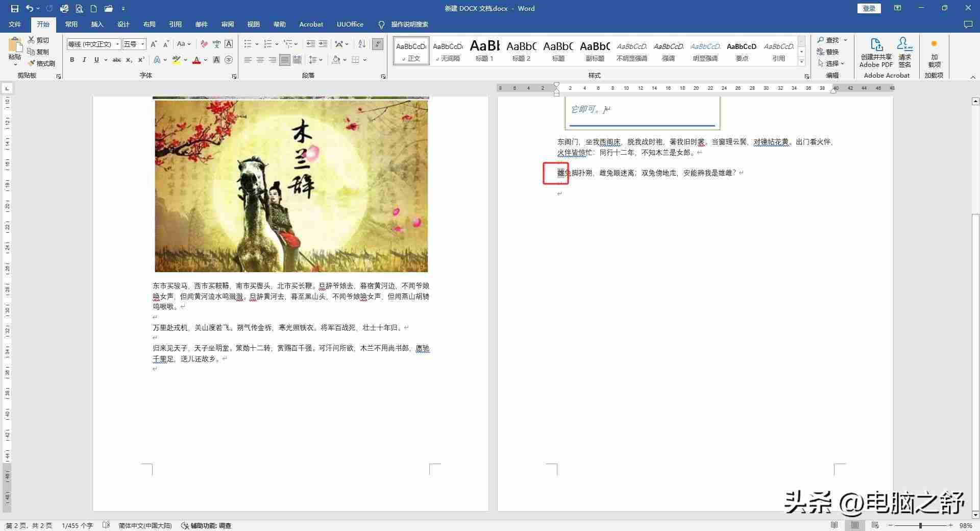The height and width of the screenshot is (531, 980).
Task: Collapse the ribbon with the chevron
Action: click(x=973, y=77)
